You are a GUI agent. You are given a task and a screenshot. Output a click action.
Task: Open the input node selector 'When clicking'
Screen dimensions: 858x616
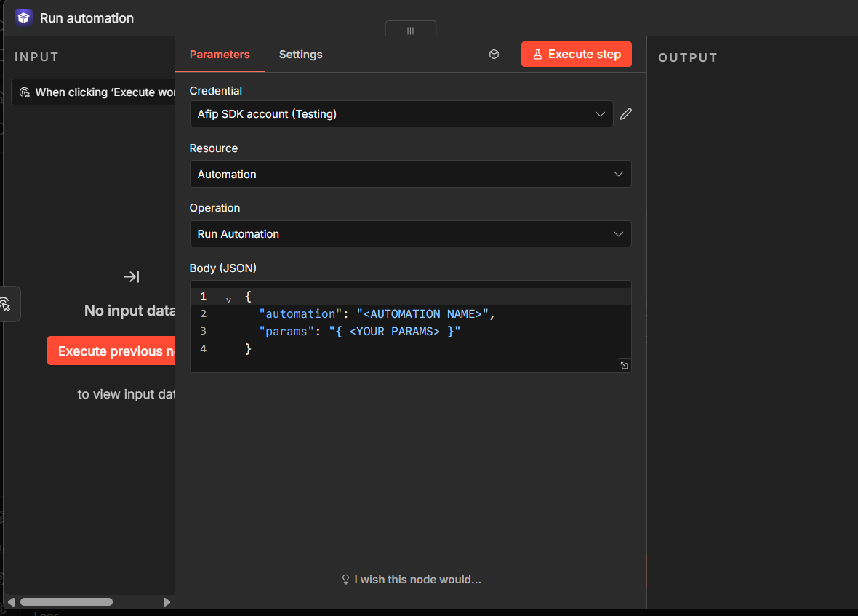pos(94,92)
